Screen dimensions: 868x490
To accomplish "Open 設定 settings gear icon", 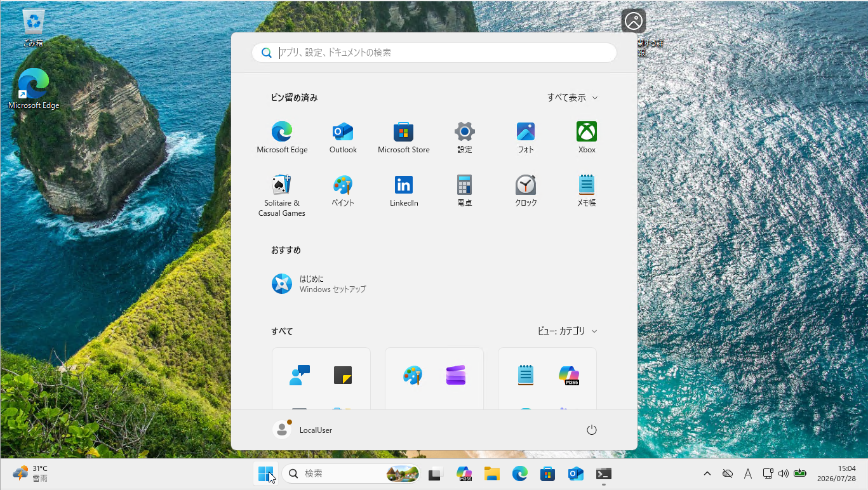I will point(465,138).
